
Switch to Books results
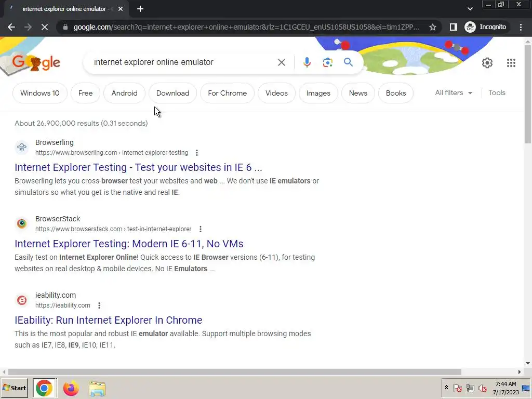tap(395, 93)
